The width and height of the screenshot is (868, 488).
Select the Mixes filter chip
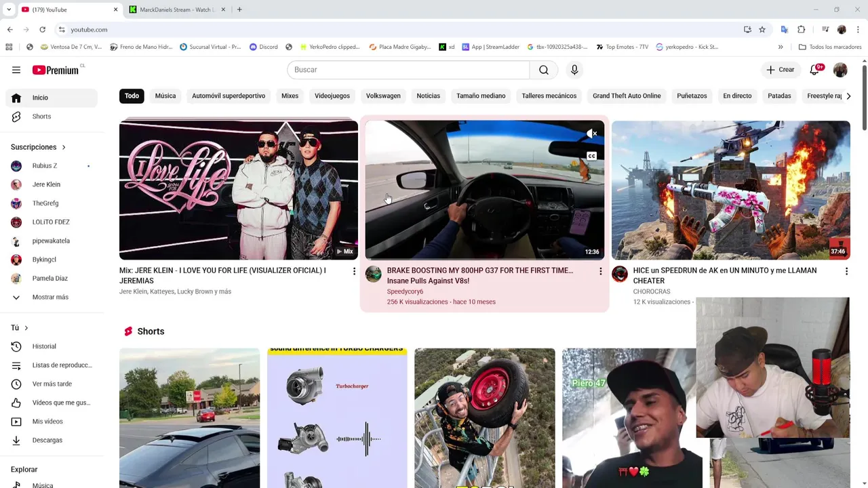coord(290,96)
